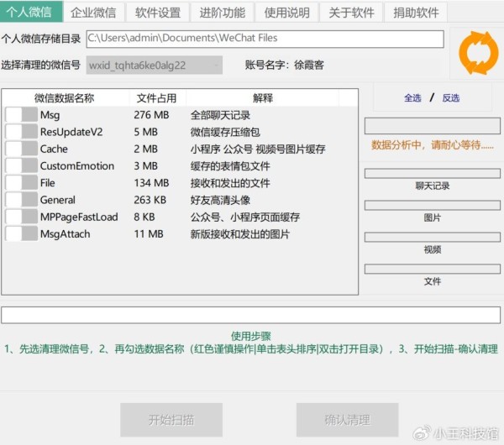Toggle the File row switch
The width and height of the screenshot is (504, 445).
point(22,183)
